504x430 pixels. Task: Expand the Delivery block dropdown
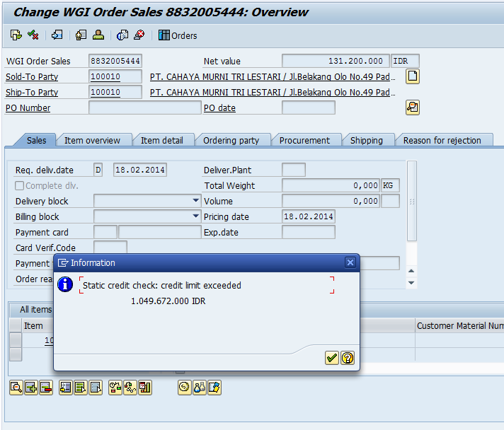pos(195,201)
